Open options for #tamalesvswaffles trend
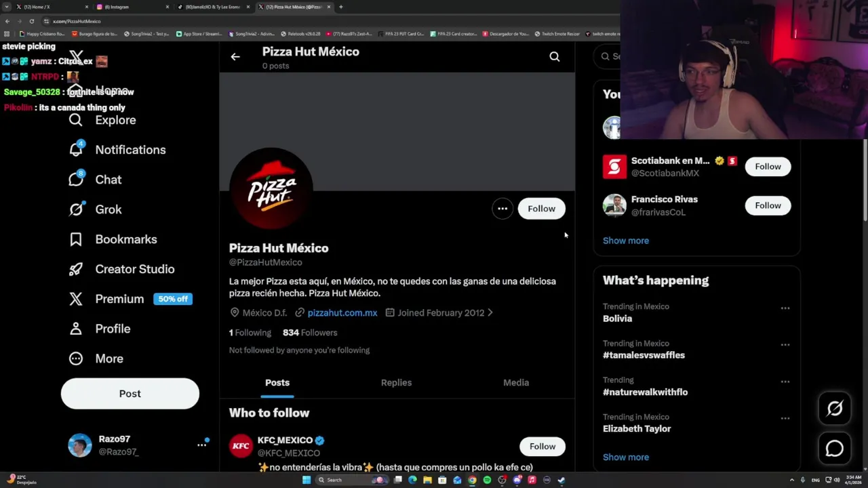 [x=785, y=345]
